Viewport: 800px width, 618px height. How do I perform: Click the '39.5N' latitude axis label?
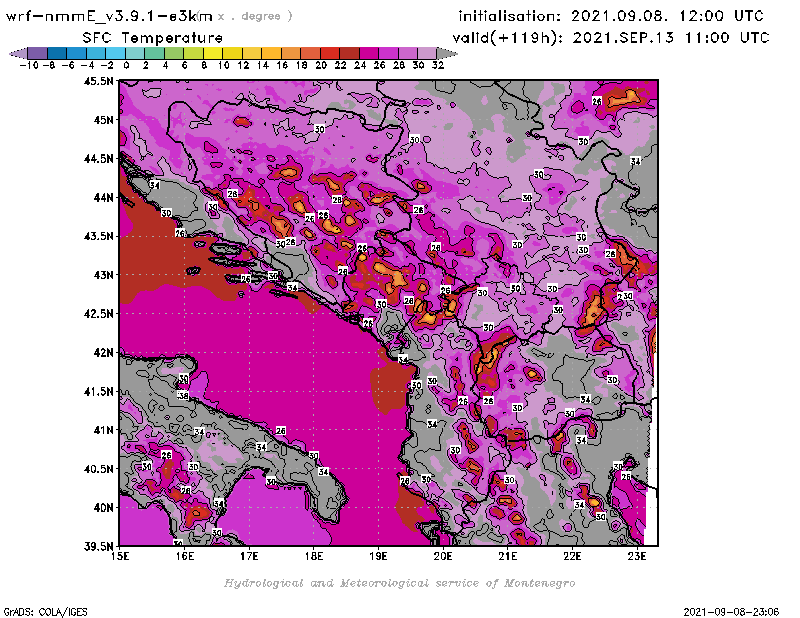[99, 547]
